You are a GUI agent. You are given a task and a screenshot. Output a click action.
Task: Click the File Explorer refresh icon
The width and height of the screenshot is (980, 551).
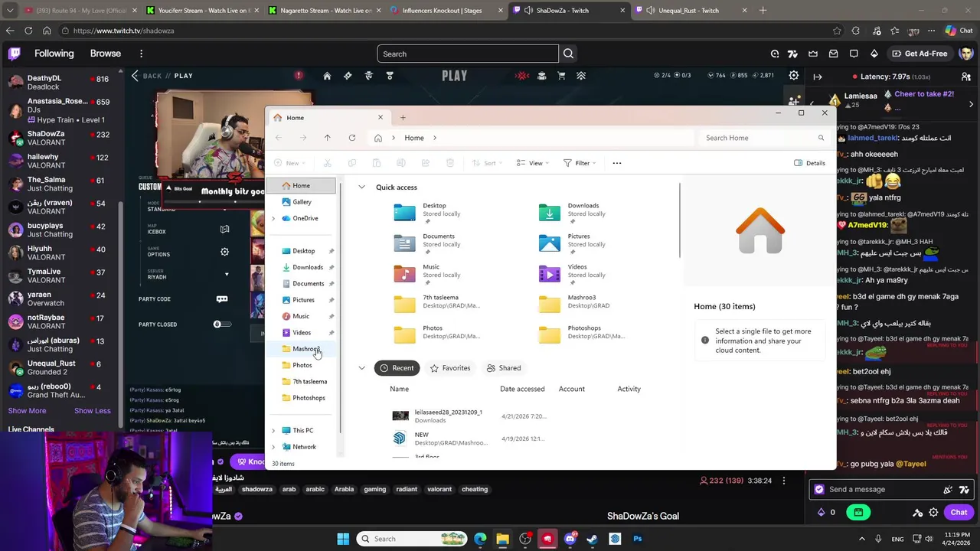[x=351, y=138]
